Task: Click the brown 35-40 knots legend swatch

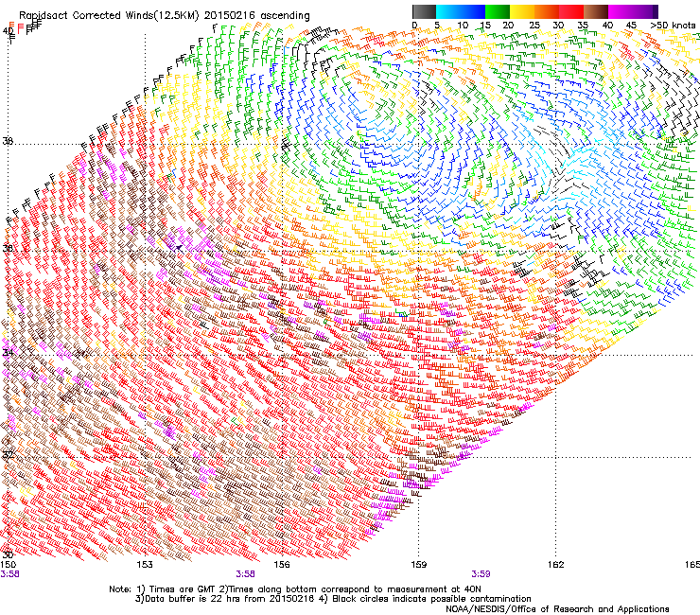Action: coord(596,11)
